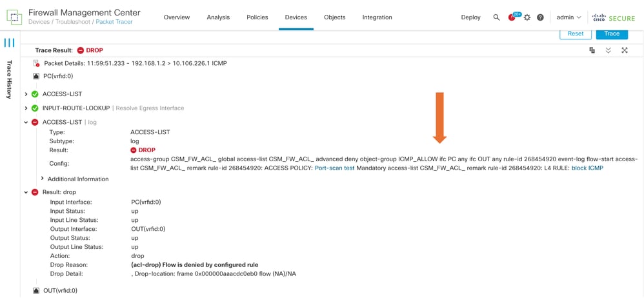
Task: Click the Deploy button
Action: (x=470, y=17)
